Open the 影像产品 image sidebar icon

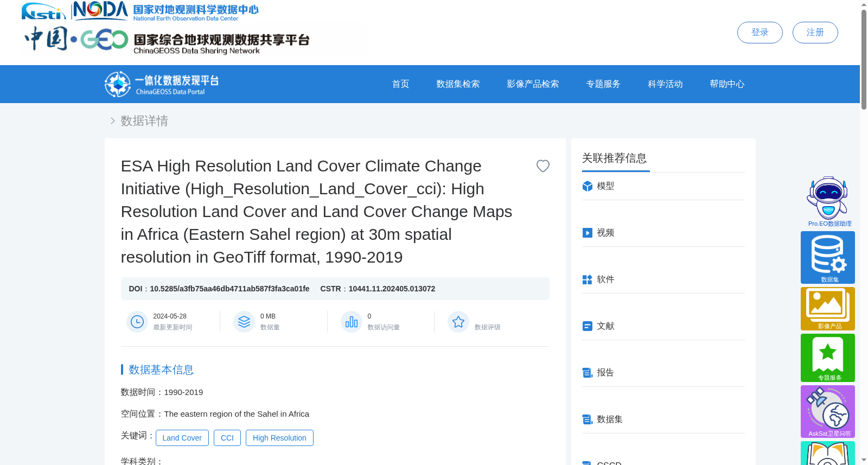pos(828,309)
